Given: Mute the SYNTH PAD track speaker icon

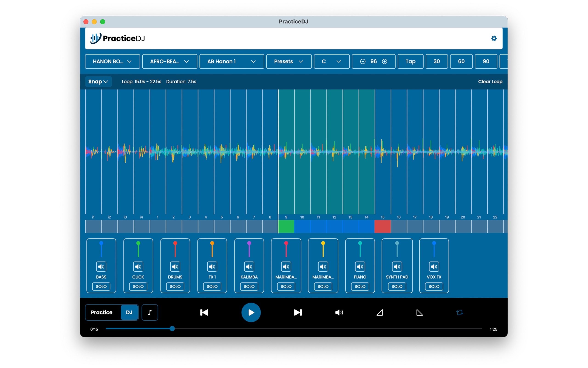Looking at the screenshot, I should [x=397, y=267].
